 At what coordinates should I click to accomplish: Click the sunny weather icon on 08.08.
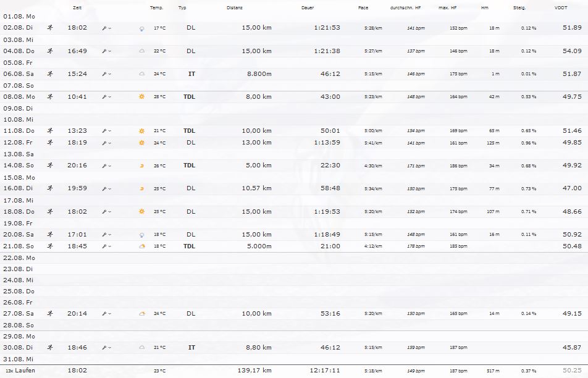[x=141, y=97]
